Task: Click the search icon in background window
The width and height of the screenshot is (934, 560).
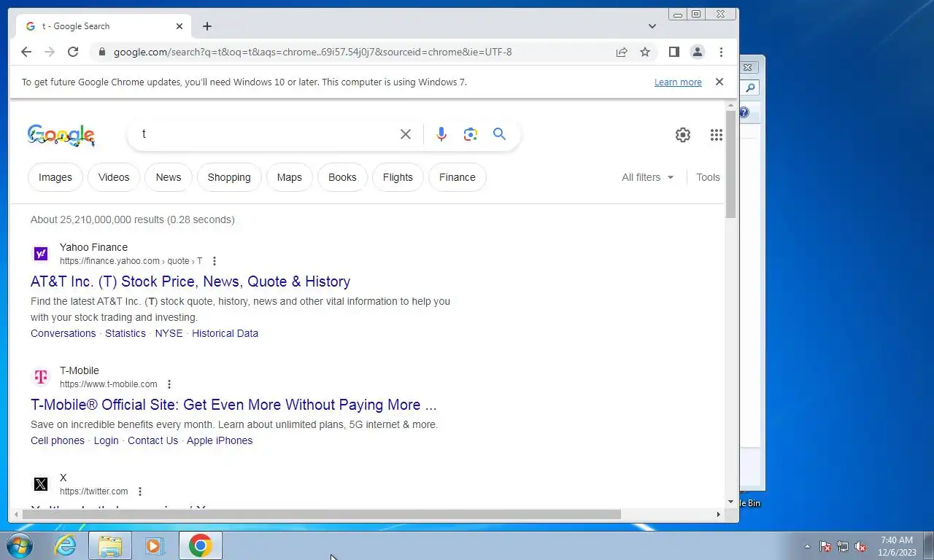Action: tap(749, 88)
